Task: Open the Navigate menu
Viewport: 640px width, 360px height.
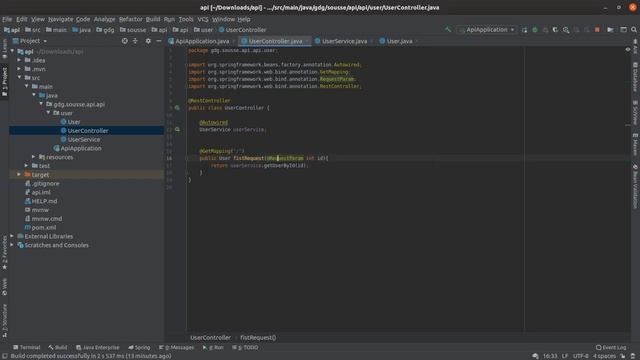Action: [x=60, y=19]
